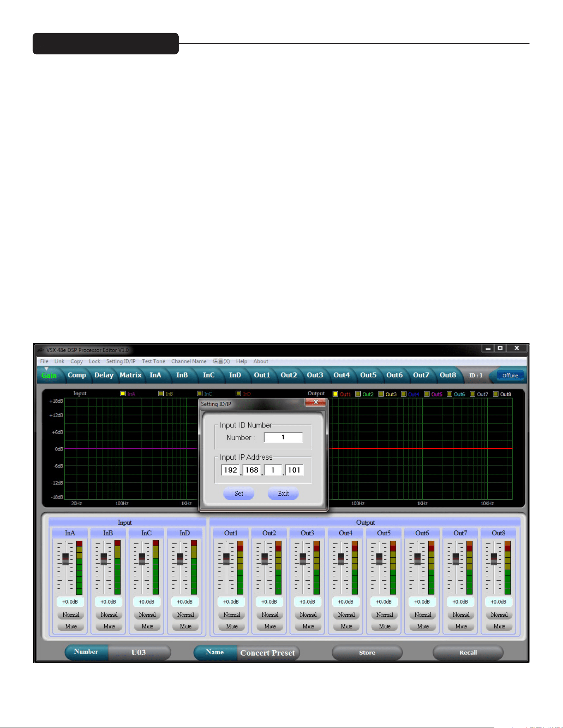
Task: Open the Help menu
Action: (x=242, y=361)
